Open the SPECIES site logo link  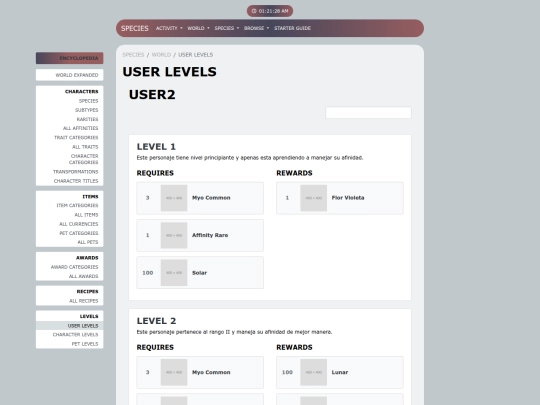[x=135, y=28]
